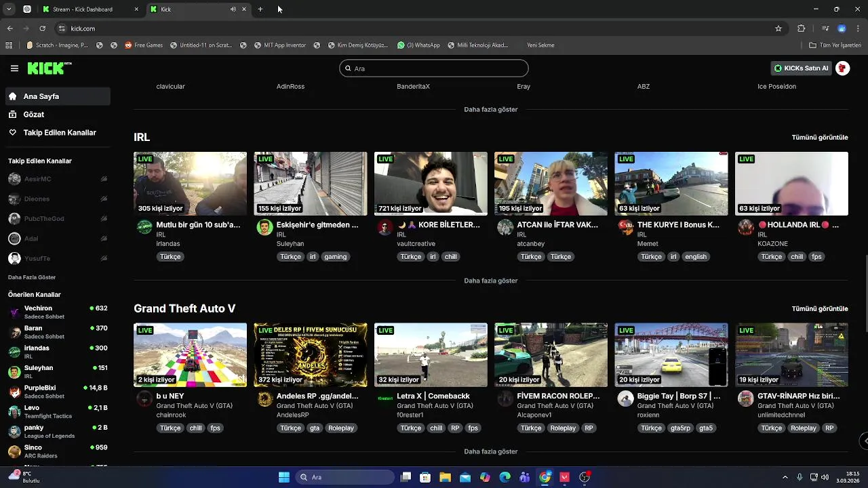Image resolution: width=868 pixels, height=488 pixels.
Task: View all Grand Theft Auto V streams
Action: 820,308
